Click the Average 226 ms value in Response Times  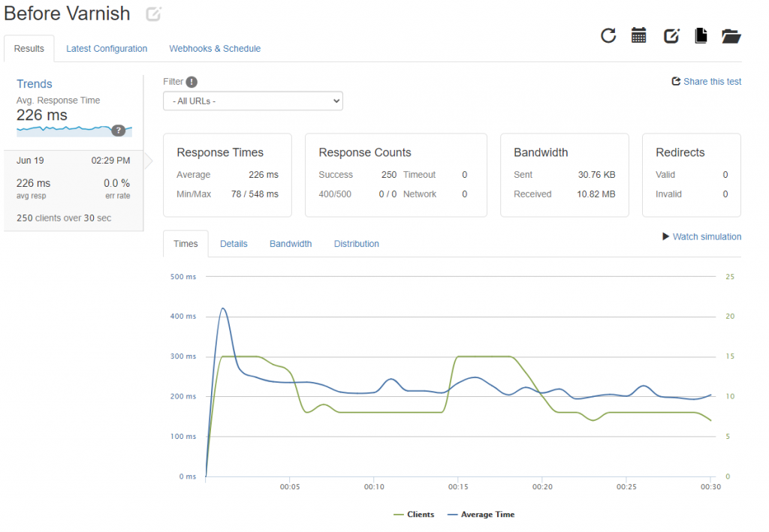click(x=264, y=174)
